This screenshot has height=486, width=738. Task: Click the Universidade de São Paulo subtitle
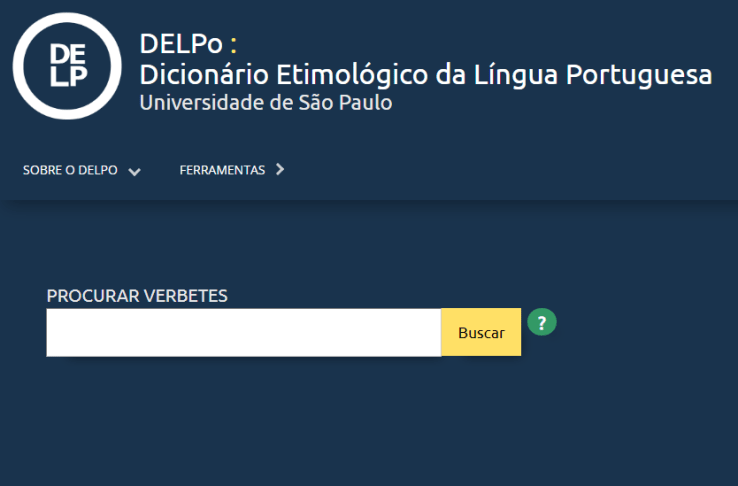tap(266, 102)
